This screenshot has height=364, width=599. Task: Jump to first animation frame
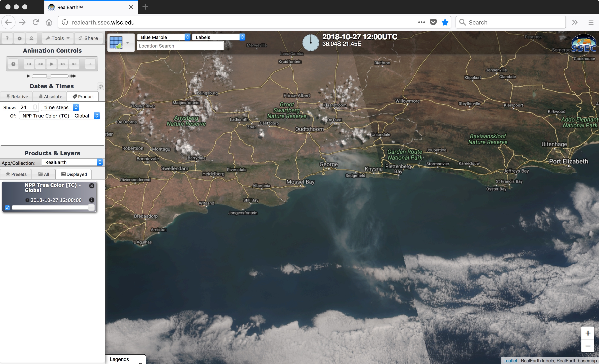pyautogui.click(x=29, y=64)
